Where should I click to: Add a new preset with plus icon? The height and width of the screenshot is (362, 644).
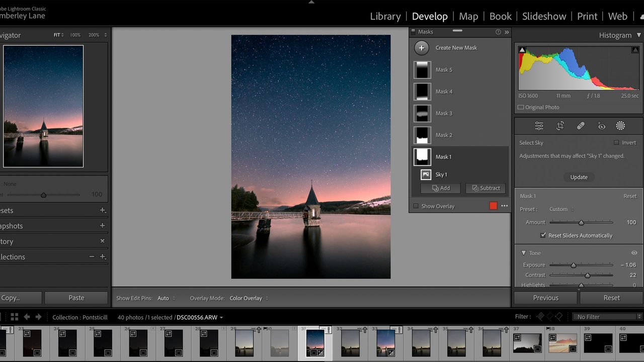coord(102,210)
